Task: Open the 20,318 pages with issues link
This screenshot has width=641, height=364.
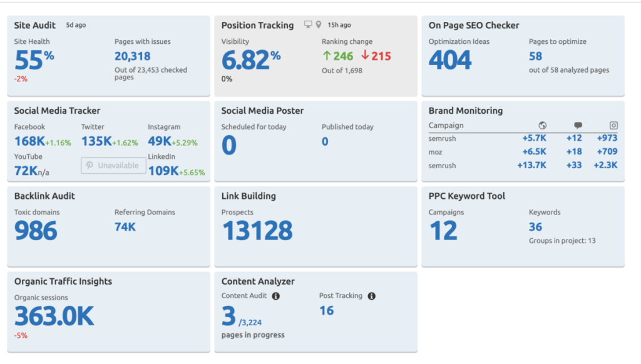Action: (x=132, y=56)
